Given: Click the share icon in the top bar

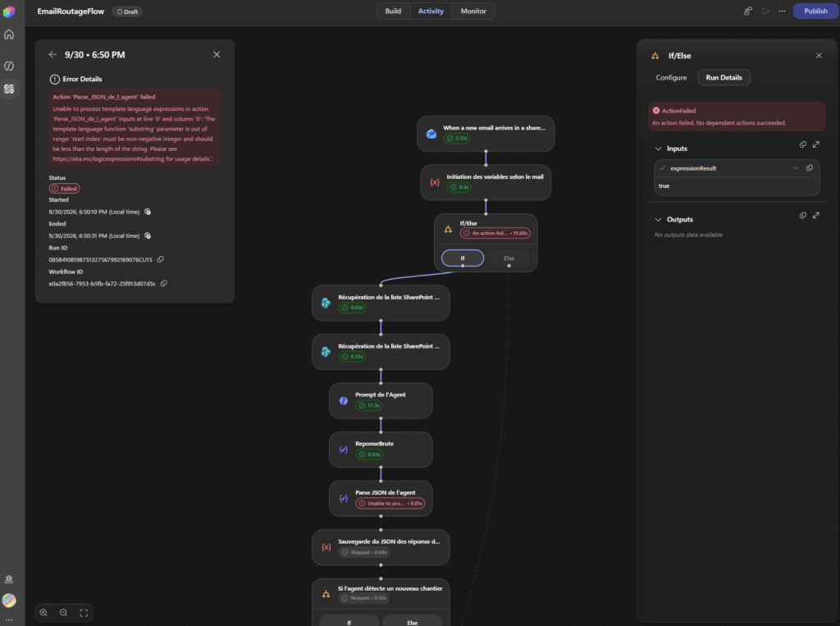Looking at the screenshot, I should point(748,11).
